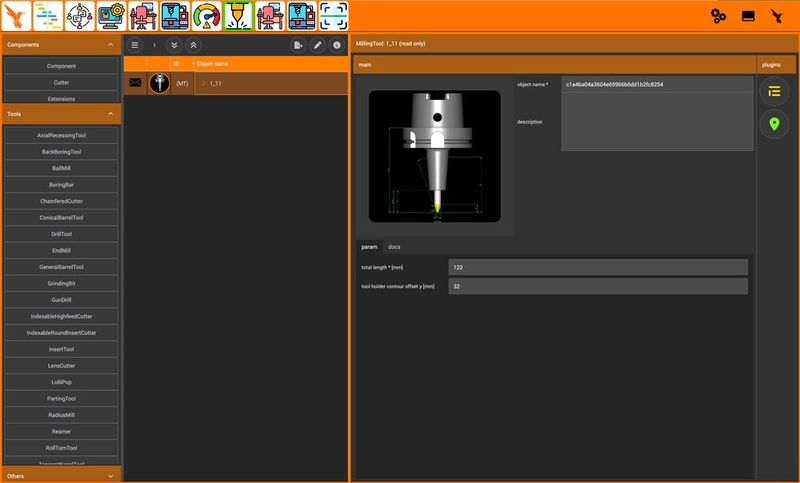
Task: Click the info circle icon
Action: 337,45
